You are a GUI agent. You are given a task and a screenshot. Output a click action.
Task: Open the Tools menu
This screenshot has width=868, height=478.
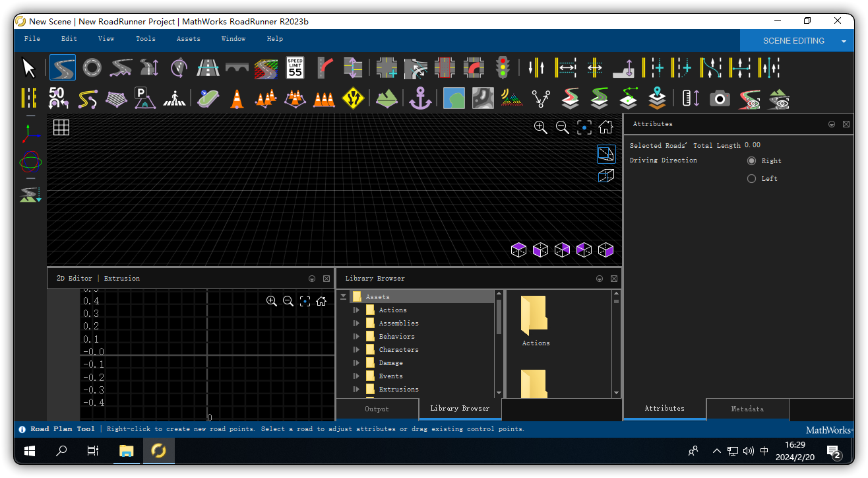coord(146,39)
